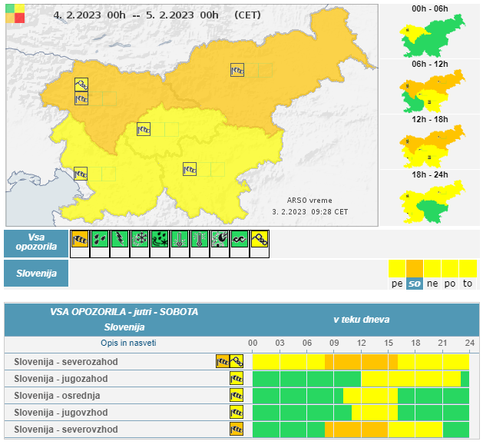
Task: Select the thunderstorm lightning warning icon
Action: 120,239
